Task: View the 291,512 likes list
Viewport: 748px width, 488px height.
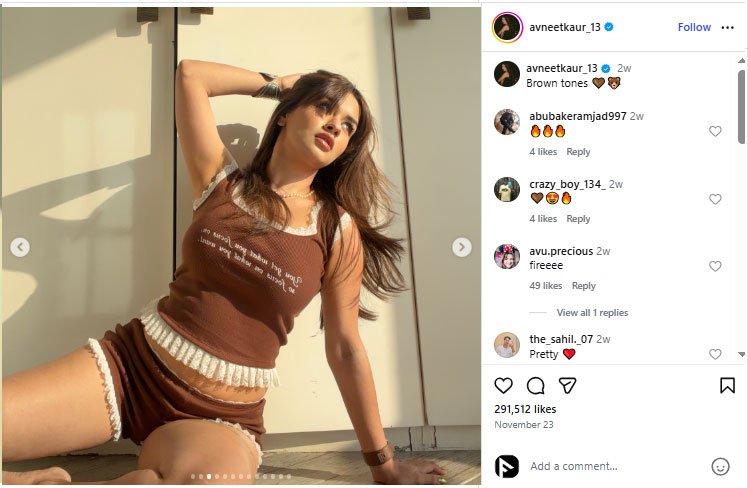Action: tap(525, 409)
